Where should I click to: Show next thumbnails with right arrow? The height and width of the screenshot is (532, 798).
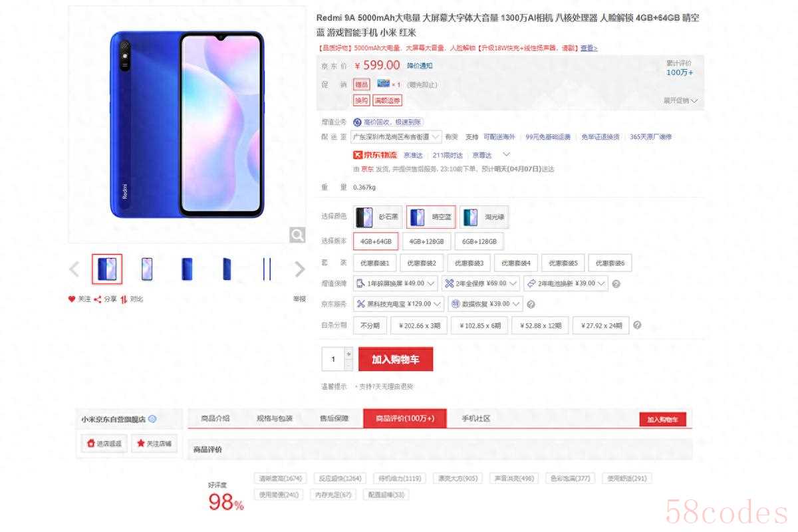point(299,269)
